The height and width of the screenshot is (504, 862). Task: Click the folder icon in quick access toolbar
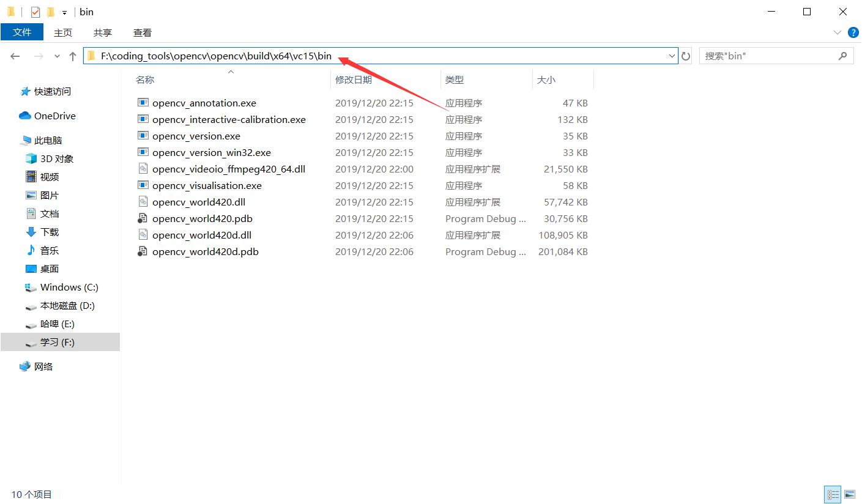click(10, 12)
